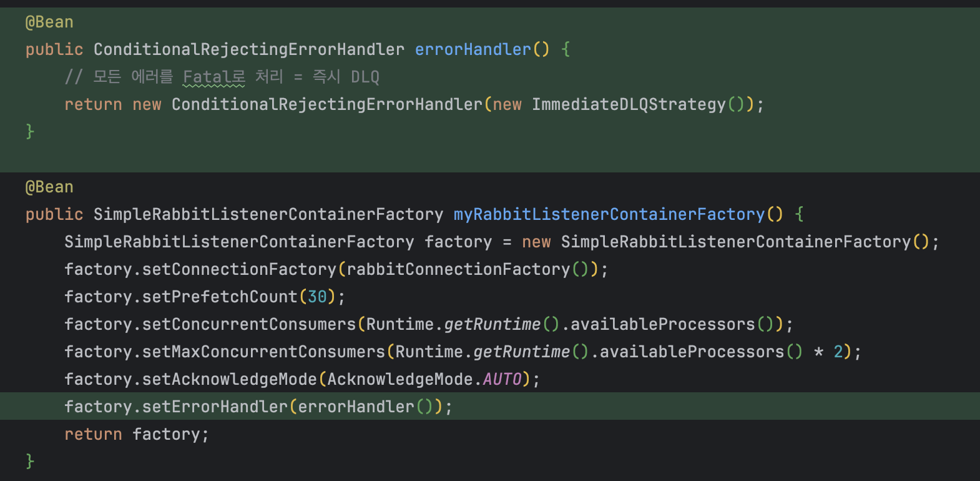Click the @Bean annotation above myRabbitListenerContainerFactory
The image size is (980, 481).
pos(49,187)
